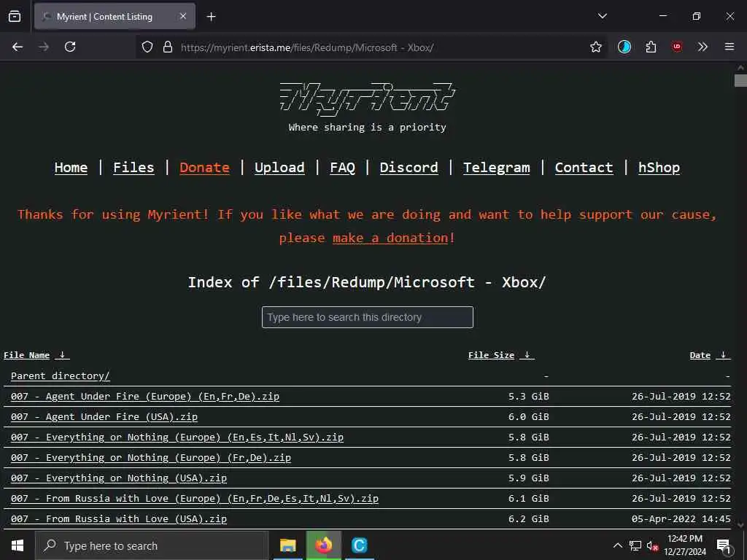Screen dimensions: 747x560
Task: Open the Parent directory link
Action: 60,376
